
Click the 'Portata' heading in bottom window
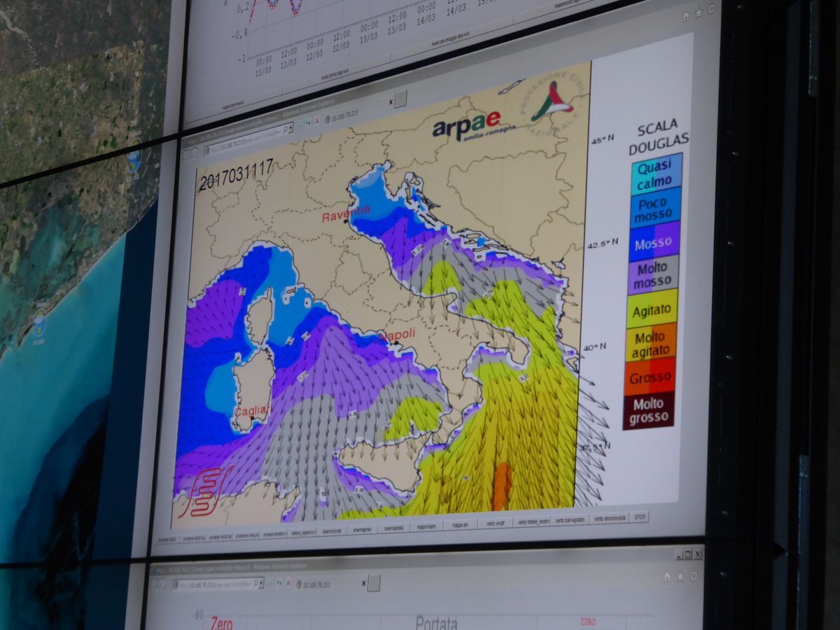(436, 622)
